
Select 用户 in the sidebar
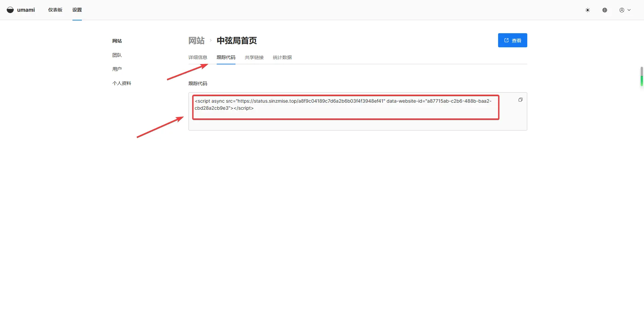(x=117, y=69)
